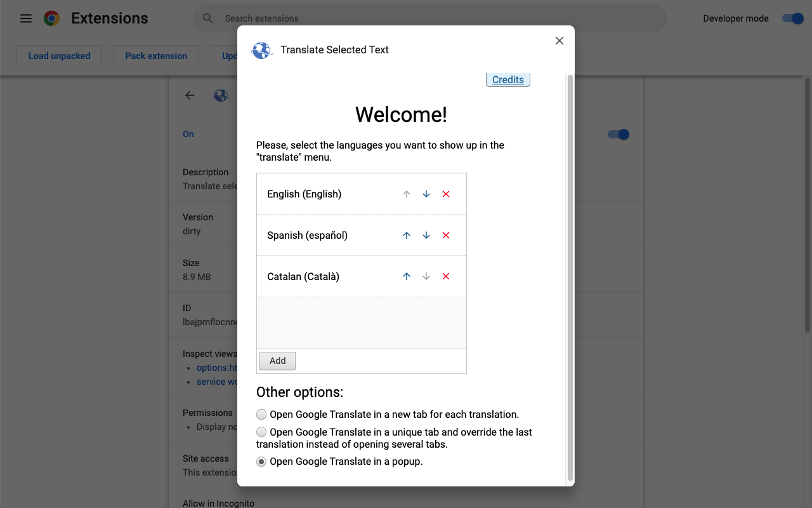Close the Translate Selected Text dialog

coord(559,41)
